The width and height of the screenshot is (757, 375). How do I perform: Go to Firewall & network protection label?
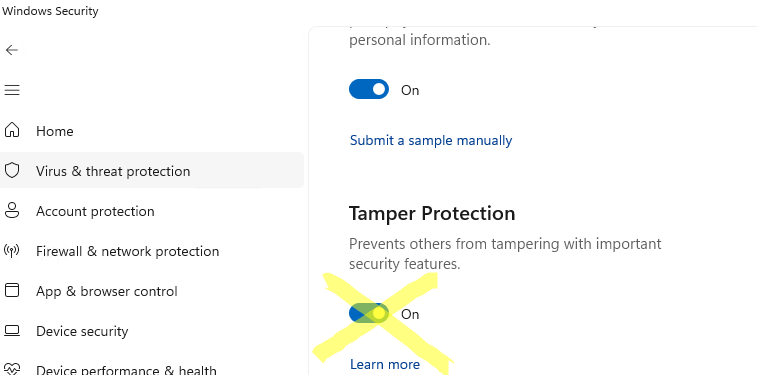tap(127, 251)
